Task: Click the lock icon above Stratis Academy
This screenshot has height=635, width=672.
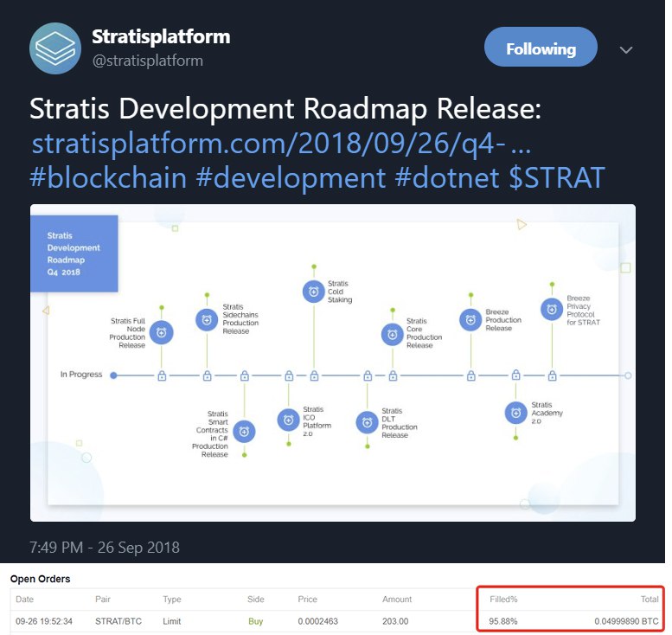Action: click(516, 375)
